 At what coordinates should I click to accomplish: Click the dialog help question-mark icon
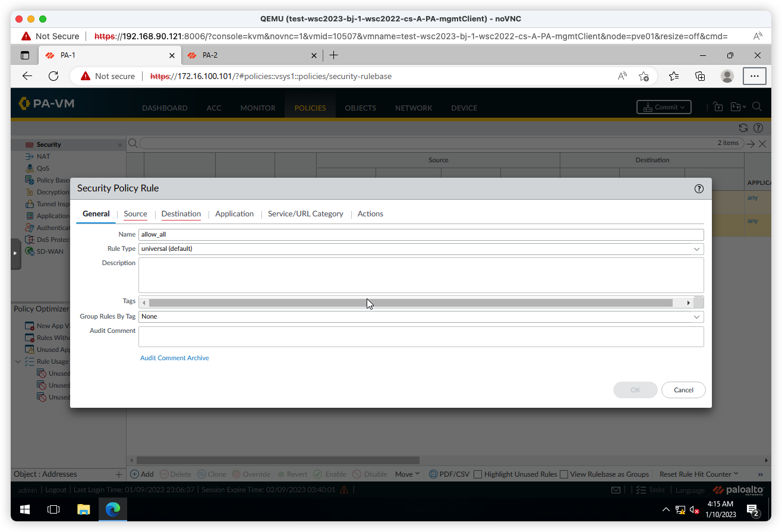click(x=699, y=188)
